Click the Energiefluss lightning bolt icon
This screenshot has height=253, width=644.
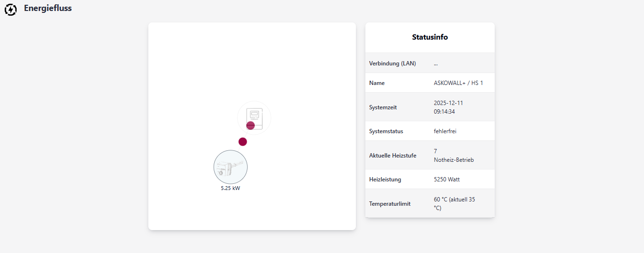click(x=10, y=9)
